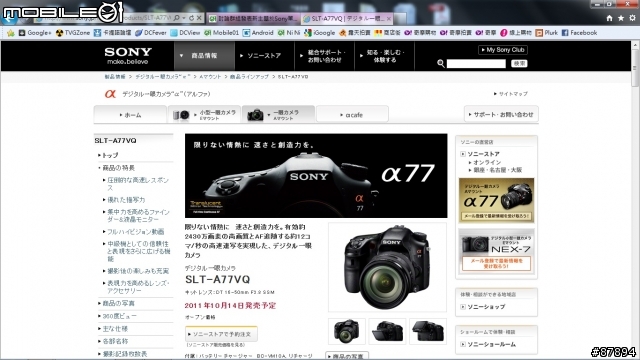
Task: Close the SLT-A77VQ browser tab
Action: point(389,18)
